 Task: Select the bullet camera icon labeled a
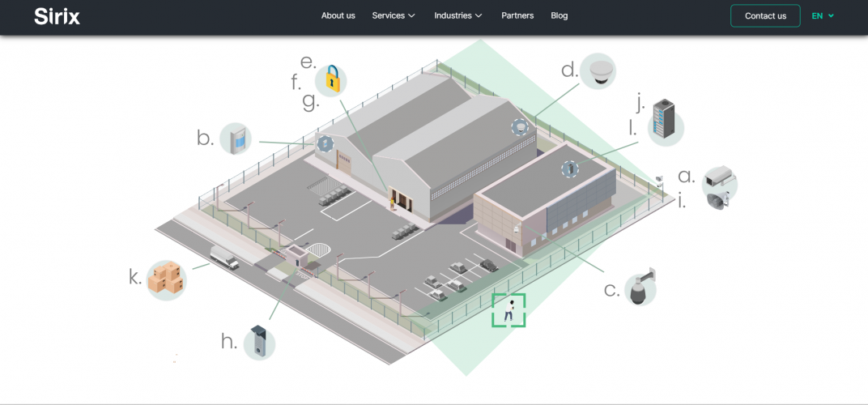point(719,177)
